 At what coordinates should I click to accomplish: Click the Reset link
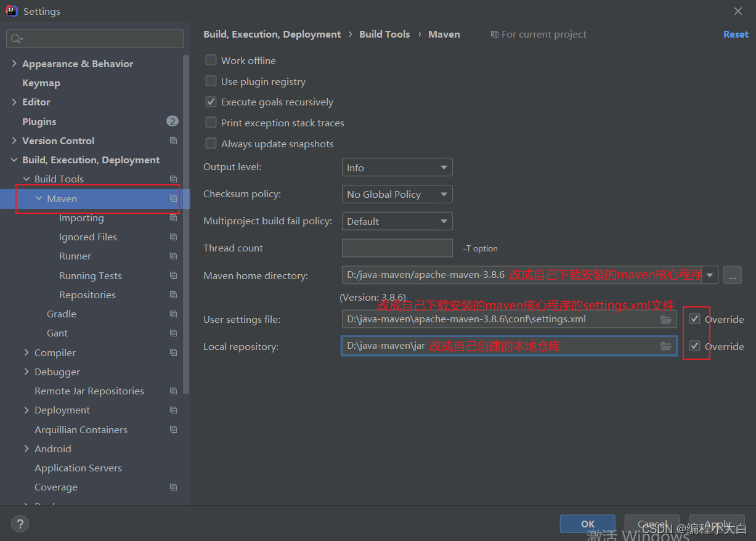click(x=736, y=35)
